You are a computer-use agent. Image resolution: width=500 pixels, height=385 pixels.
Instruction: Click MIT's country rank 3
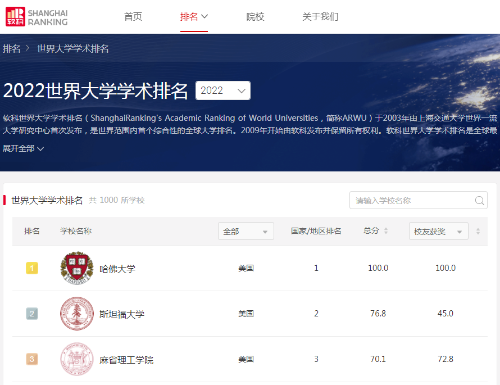pyautogui.click(x=316, y=359)
